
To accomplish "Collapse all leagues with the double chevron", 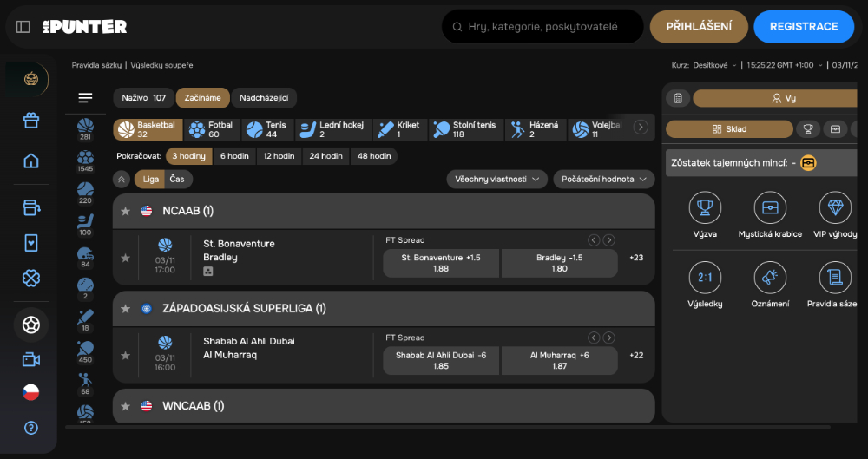I will pos(122,179).
